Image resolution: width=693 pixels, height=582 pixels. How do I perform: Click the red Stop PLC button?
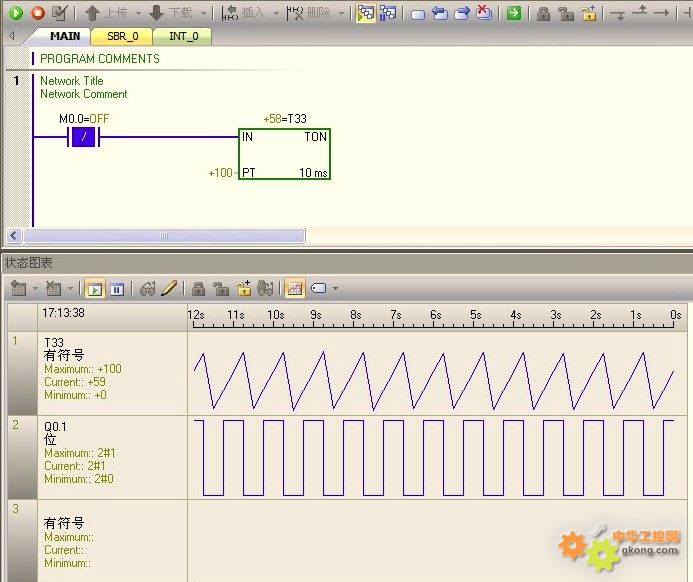coord(37,13)
